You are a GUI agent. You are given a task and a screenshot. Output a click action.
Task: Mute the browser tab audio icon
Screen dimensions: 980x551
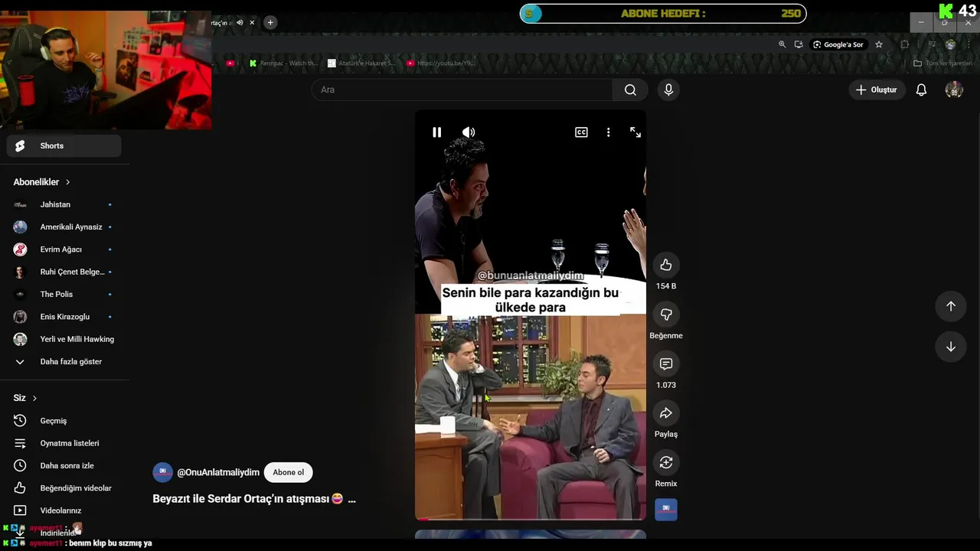click(240, 22)
